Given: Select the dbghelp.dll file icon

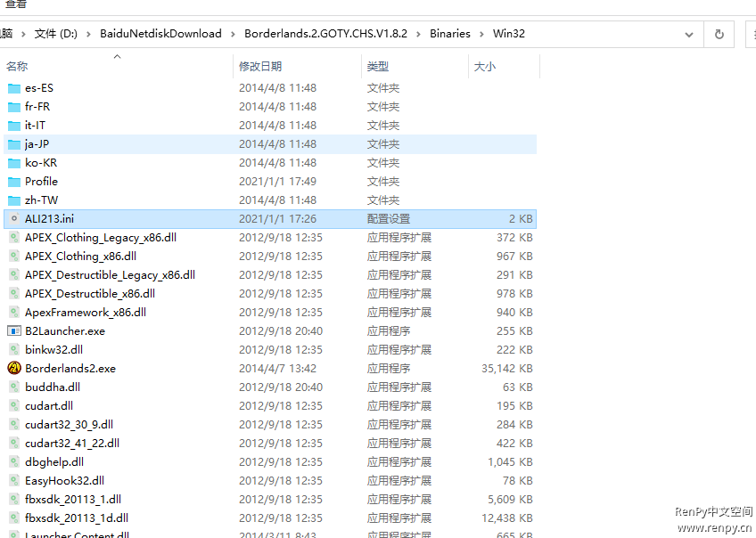Looking at the screenshot, I should pyautogui.click(x=14, y=462).
